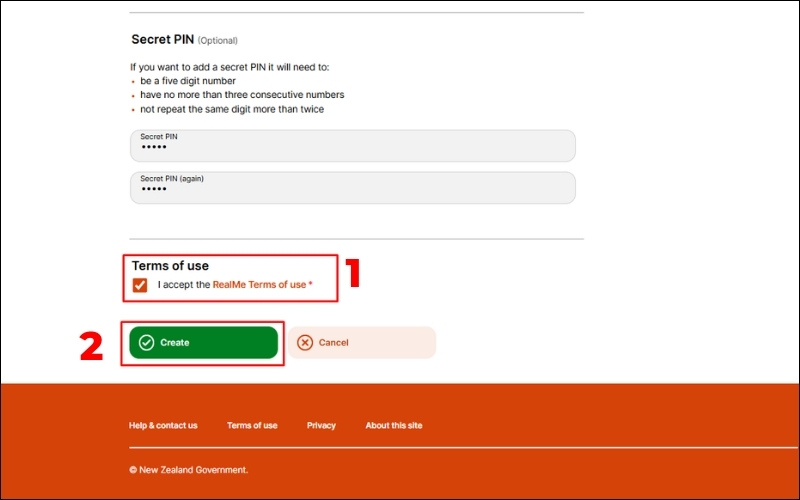This screenshot has width=800, height=500.
Task: Open Terms of use in the footer
Action: click(x=252, y=425)
